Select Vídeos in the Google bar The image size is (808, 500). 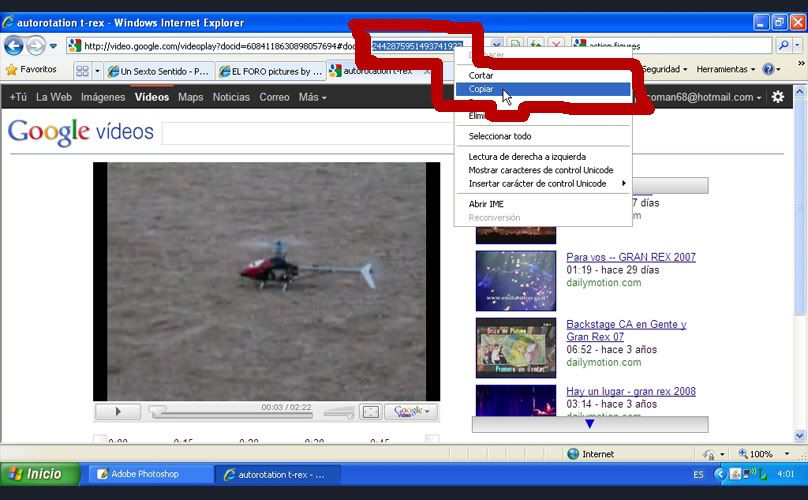tap(152, 97)
